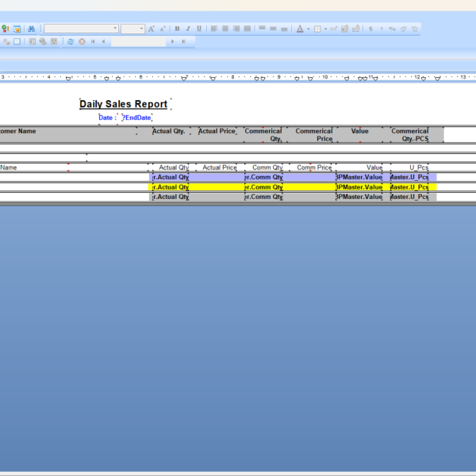The width and height of the screenshot is (476, 476).
Task: Click the grayed group tree icon
Action: [x=33, y=41]
